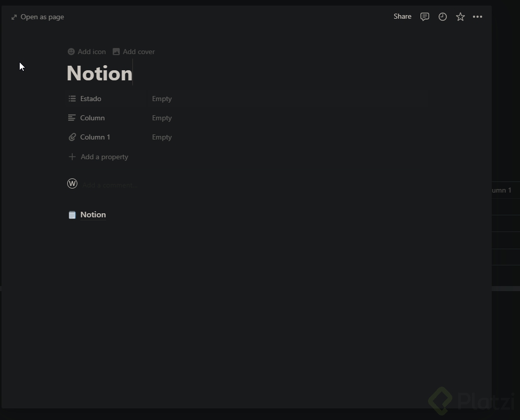520x420 pixels.
Task: Click the Share button
Action: (x=402, y=17)
